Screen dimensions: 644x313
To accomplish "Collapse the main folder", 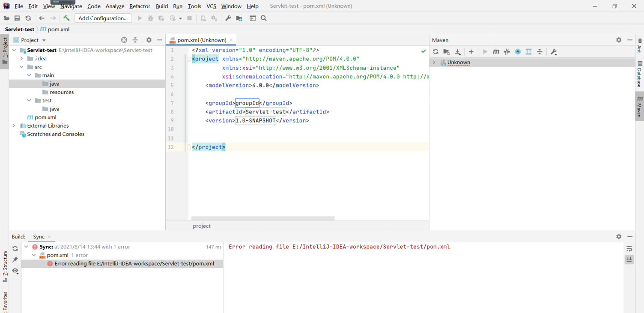I will [29, 75].
